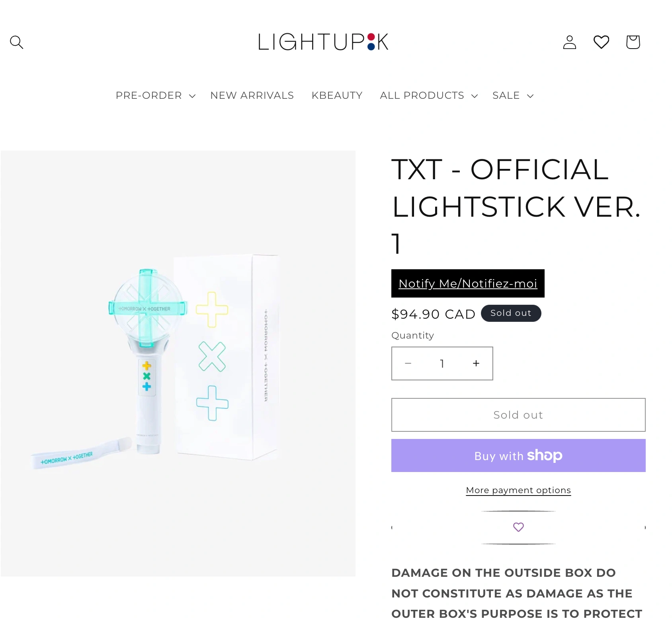Open the account login icon
672x619 pixels.
point(570,42)
